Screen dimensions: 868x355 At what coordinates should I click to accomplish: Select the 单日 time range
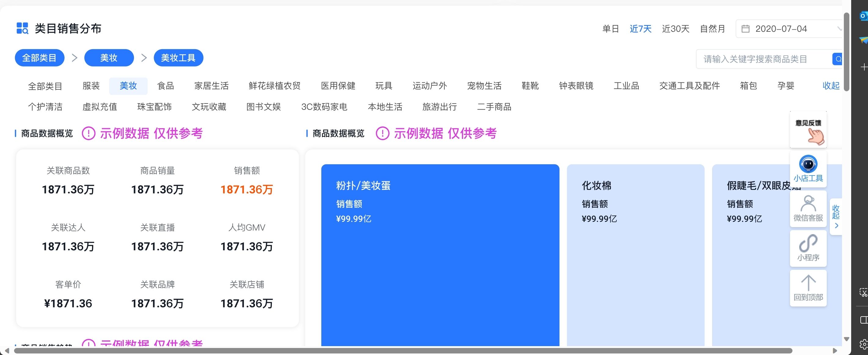click(x=611, y=29)
